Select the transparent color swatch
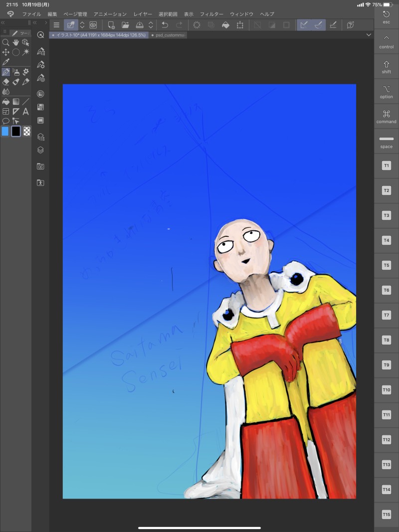 (26, 131)
